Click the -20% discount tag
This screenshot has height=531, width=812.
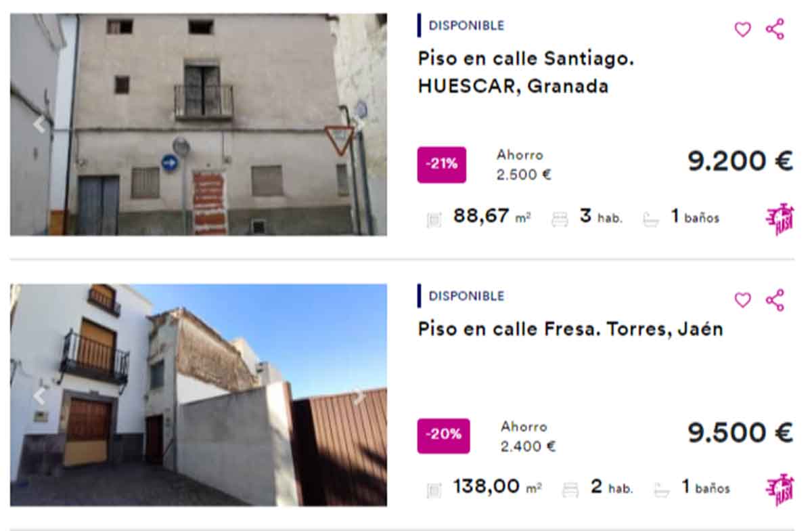pos(443,436)
